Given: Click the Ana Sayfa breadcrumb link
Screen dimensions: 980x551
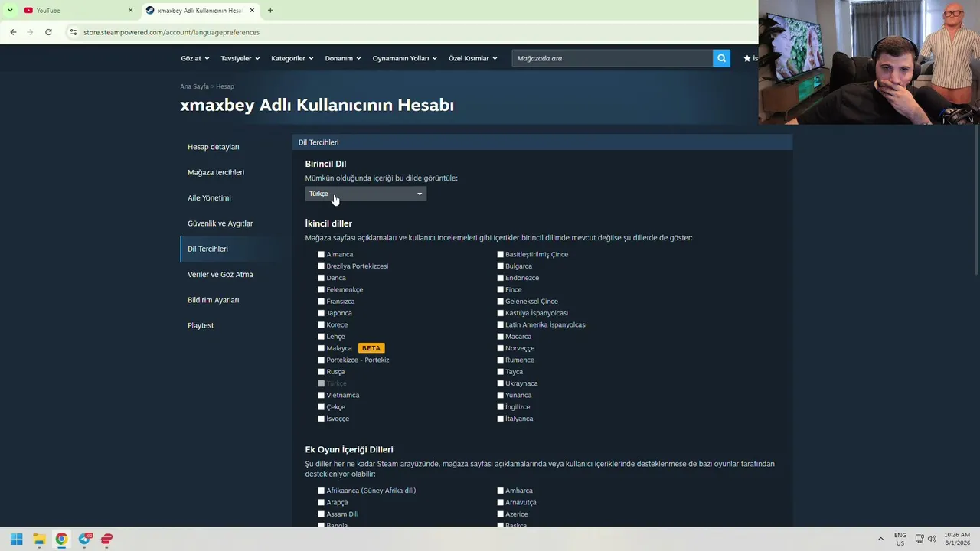Looking at the screenshot, I should (x=194, y=86).
